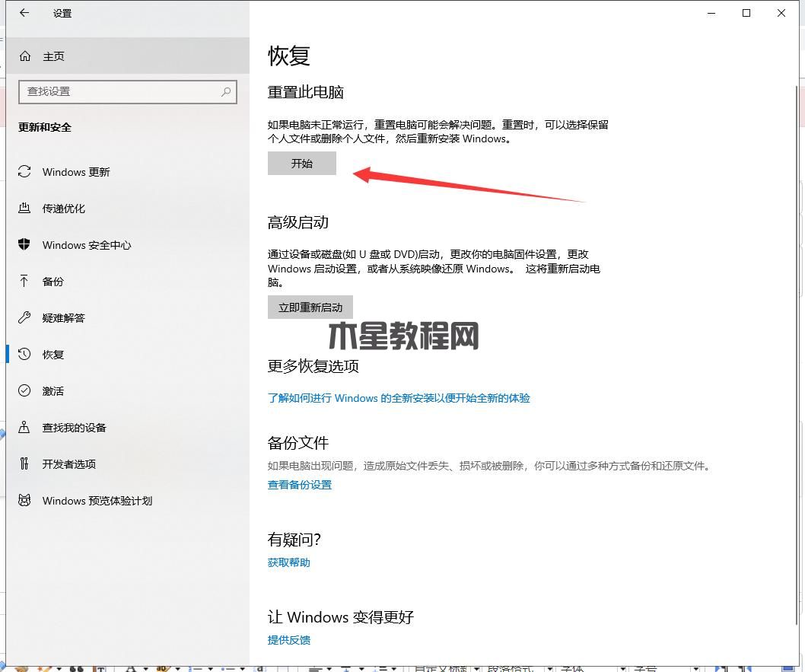Click the 设置 window title text
Viewport: 805px width, 672px height.
[62, 14]
